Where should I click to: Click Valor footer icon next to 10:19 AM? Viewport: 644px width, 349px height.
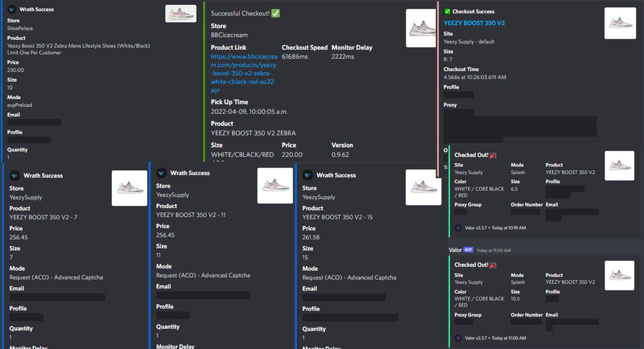click(458, 228)
